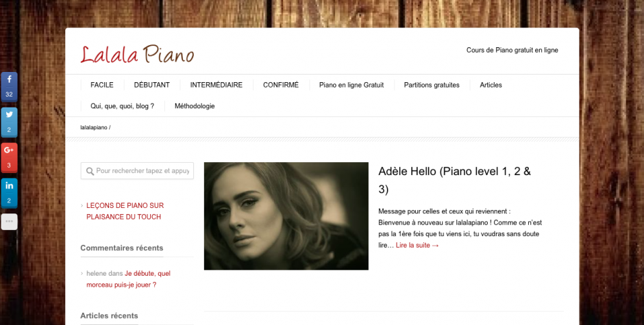This screenshot has height=325, width=644.
Task: Click the Adèle Hello article thumbnail
Action: click(x=286, y=216)
